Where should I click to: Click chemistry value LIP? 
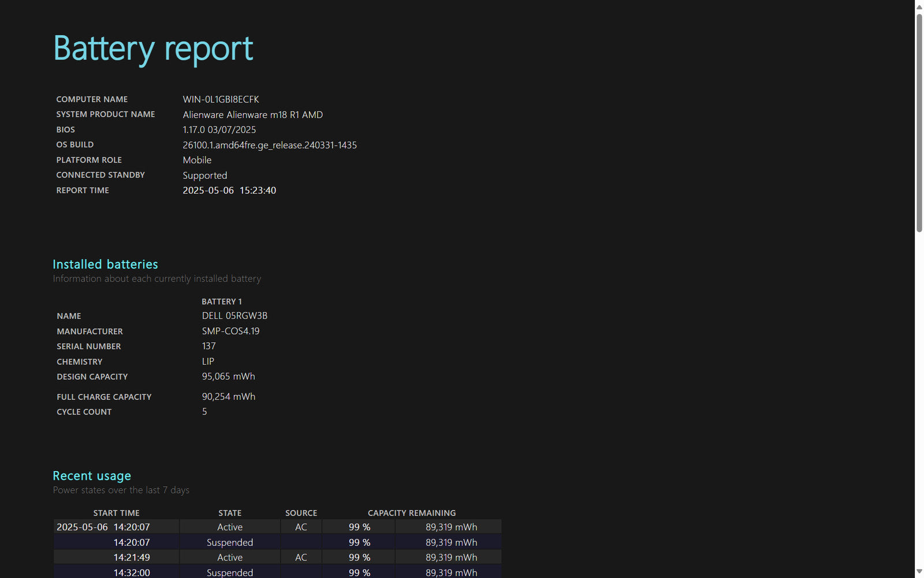point(208,361)
